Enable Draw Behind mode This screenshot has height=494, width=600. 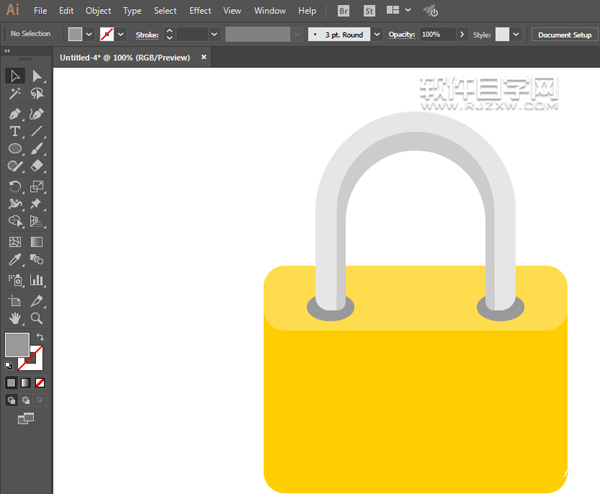(x=26, y=400)
